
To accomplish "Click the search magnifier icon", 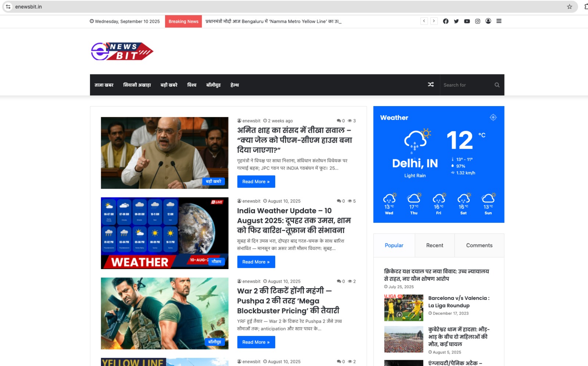I will [497, 85].
